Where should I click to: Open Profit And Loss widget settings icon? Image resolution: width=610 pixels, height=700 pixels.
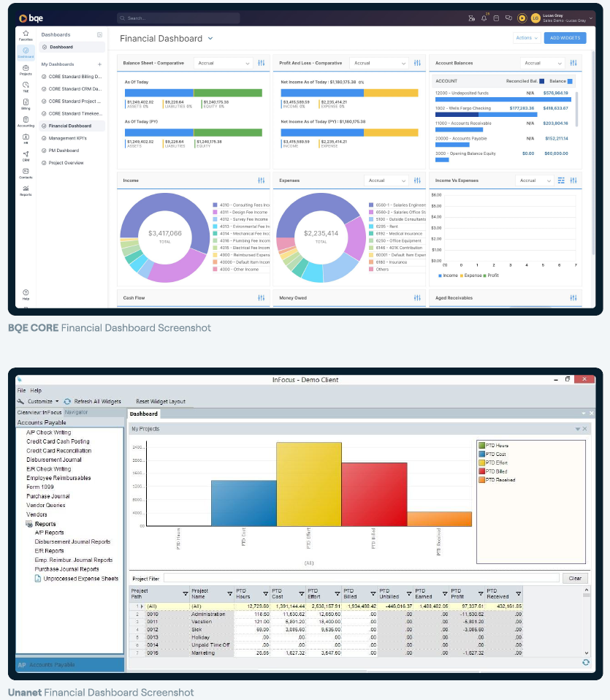417,63
